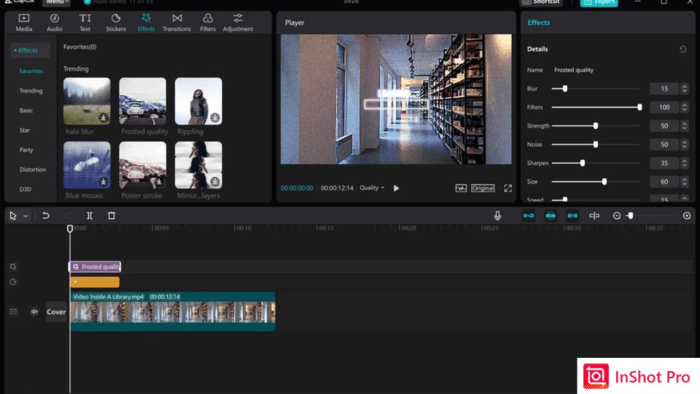Select Star effects category
Image resolution: width=700 pixels, height=394 pixels.
25,130
